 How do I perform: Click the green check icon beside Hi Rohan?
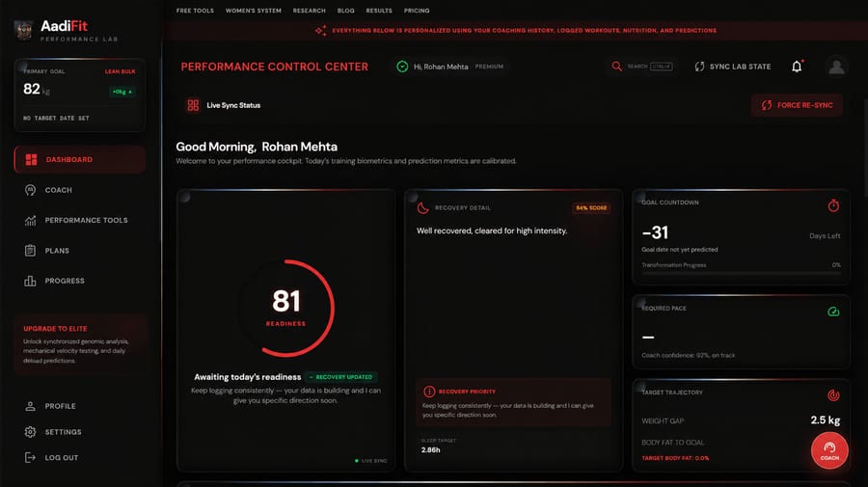click(x=402, y=67)
